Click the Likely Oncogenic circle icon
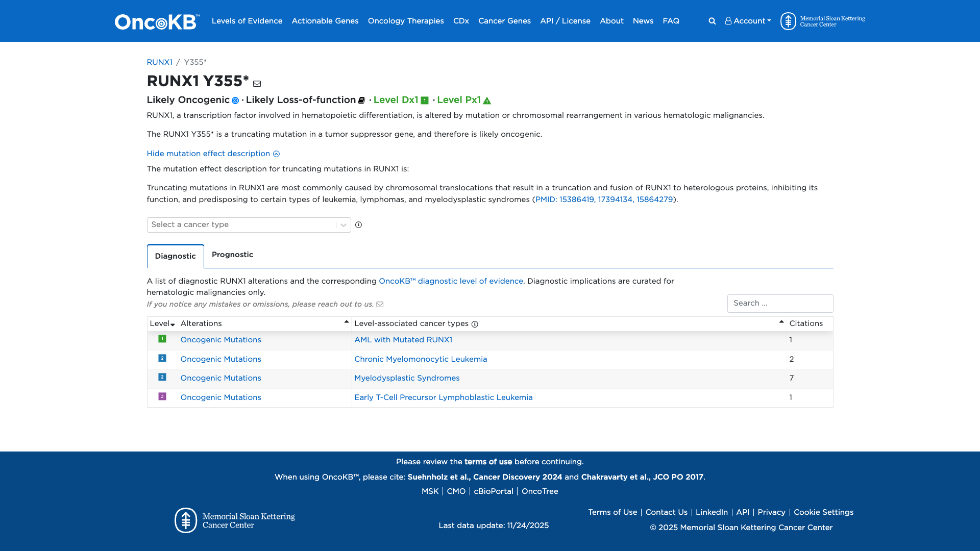 [x=235, y=101]
